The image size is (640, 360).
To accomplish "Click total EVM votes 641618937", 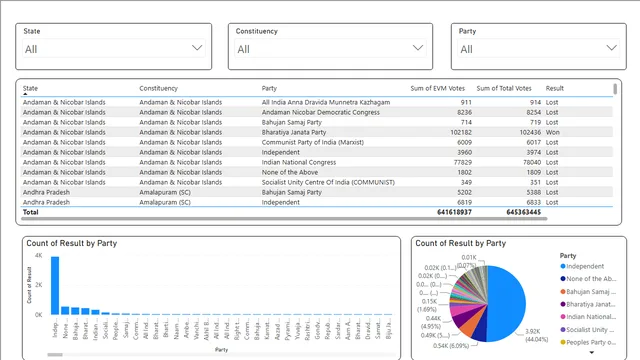I will pos(454,212).
